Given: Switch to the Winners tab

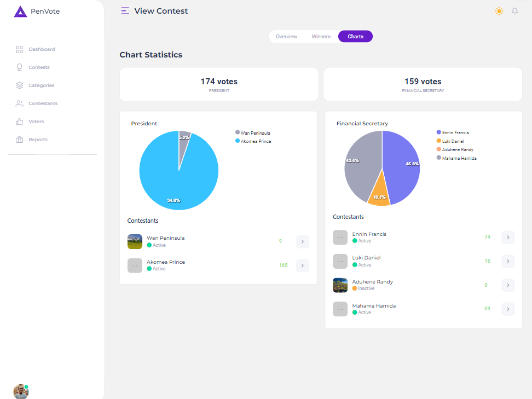Looking at the screenshot, I should coord(321,36).
